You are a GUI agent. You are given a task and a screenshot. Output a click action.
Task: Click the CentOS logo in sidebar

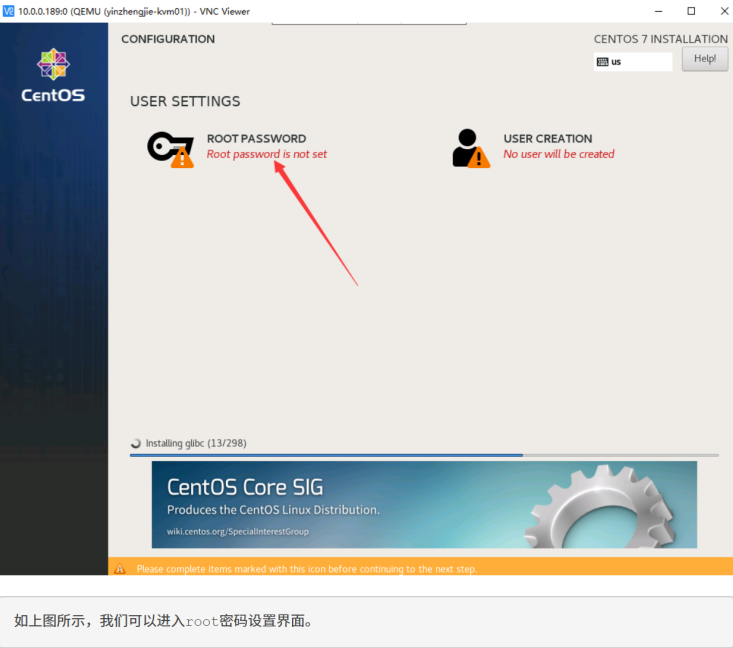53,75
